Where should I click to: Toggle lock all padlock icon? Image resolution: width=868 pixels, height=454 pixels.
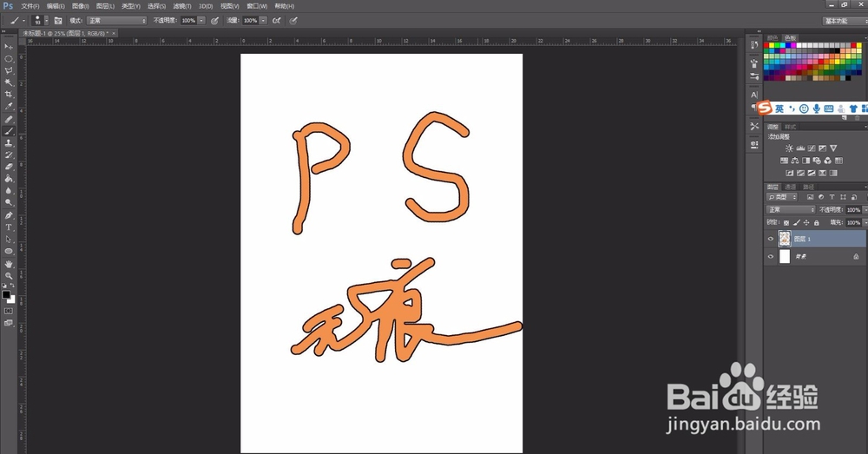[x=817, y=222]
